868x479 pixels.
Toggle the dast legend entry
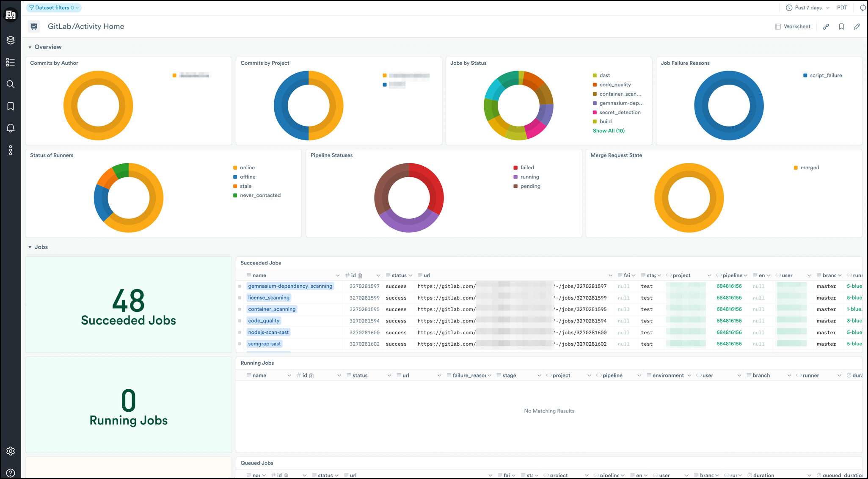601,75
